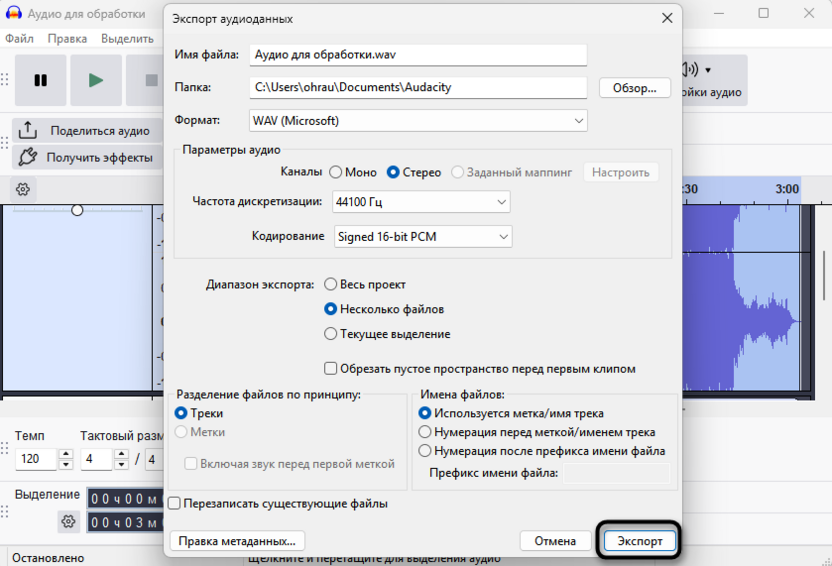Click the Export (Экспорт) button

coord(640,541)
